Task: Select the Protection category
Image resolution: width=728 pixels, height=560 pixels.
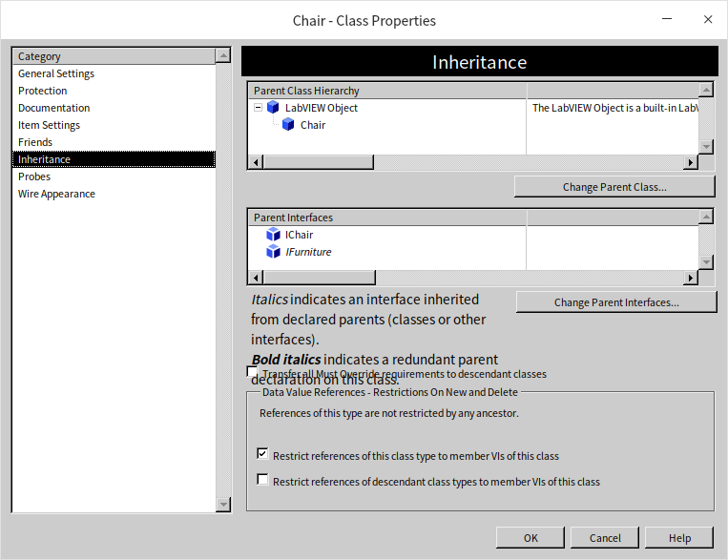Action: coord(43,91)
